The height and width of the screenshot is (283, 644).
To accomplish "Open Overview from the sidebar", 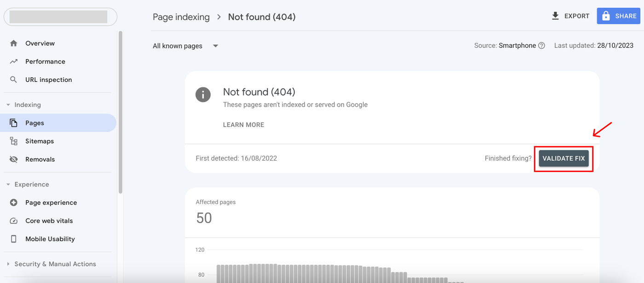I will [40, 43].
